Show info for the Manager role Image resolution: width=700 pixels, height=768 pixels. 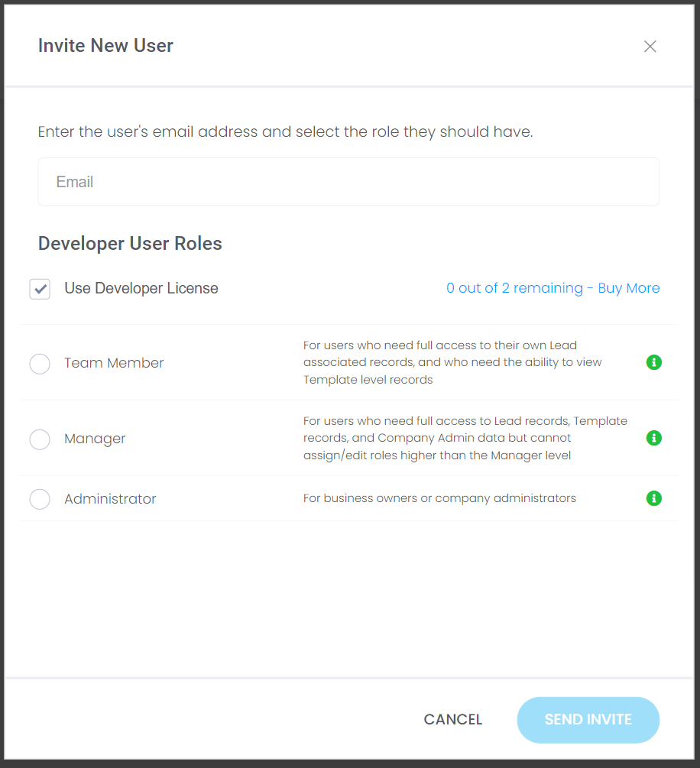pos(654,438)
